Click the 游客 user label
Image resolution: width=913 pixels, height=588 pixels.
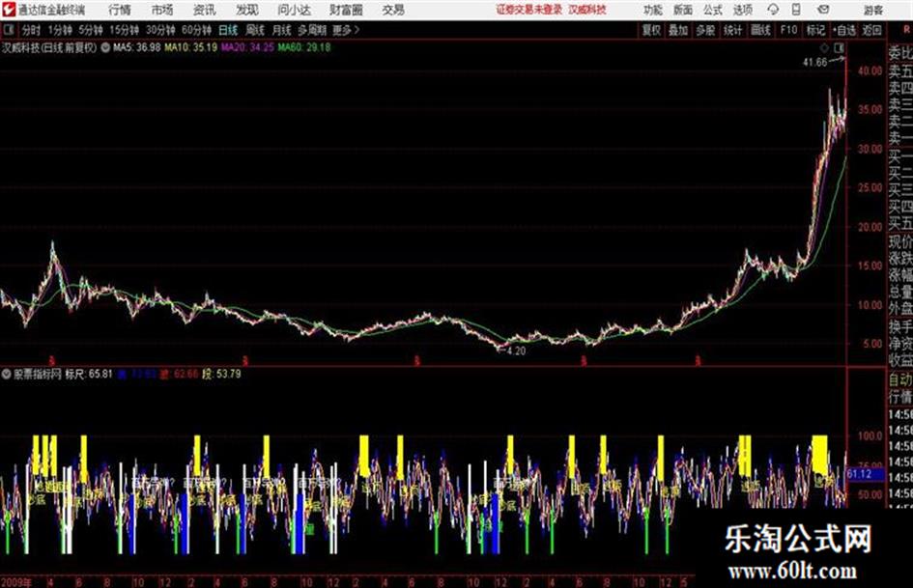pos(872,10)
